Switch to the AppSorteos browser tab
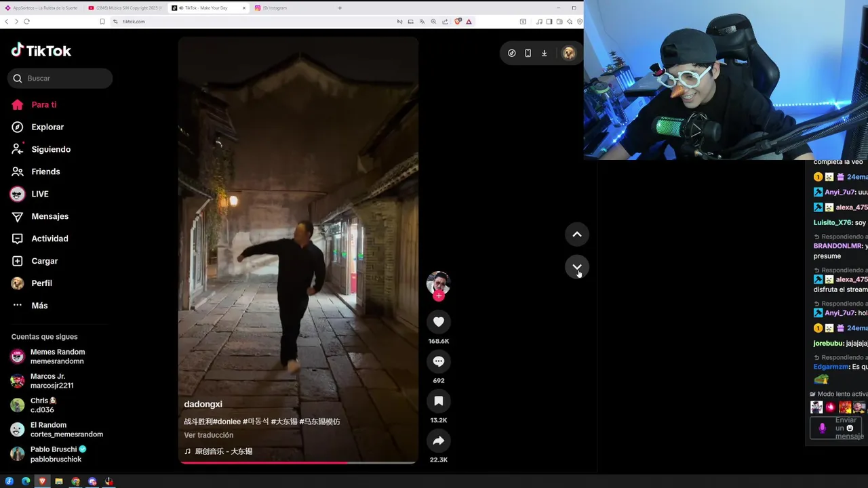 [x=42, y=8]
